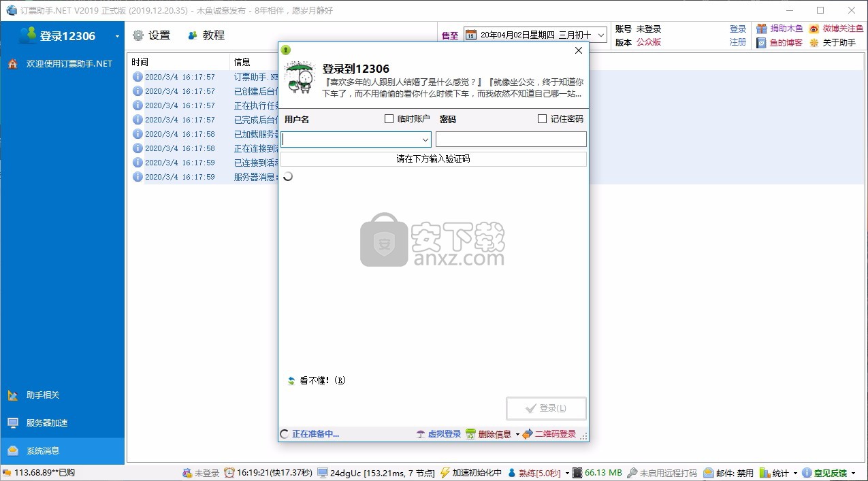The image size is (868, 481).
Task: Expand the 熟练[5.0秒] dropdown arrow
Action: (566, 473)
